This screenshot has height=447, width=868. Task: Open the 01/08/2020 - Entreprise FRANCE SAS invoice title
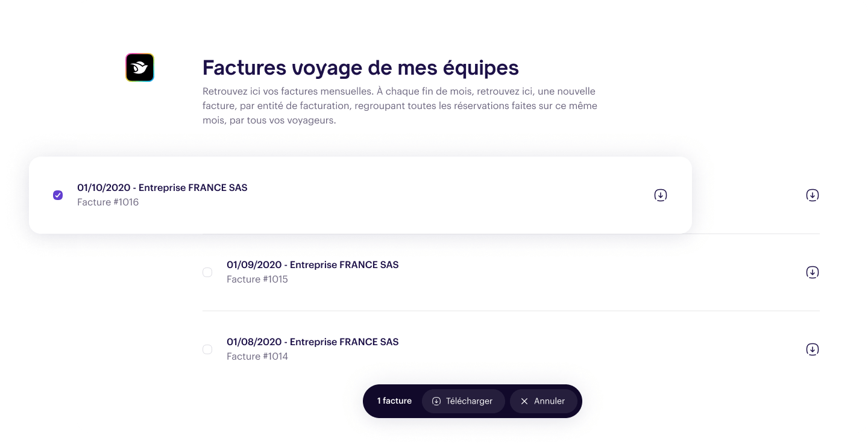click(x=313, y=342)
